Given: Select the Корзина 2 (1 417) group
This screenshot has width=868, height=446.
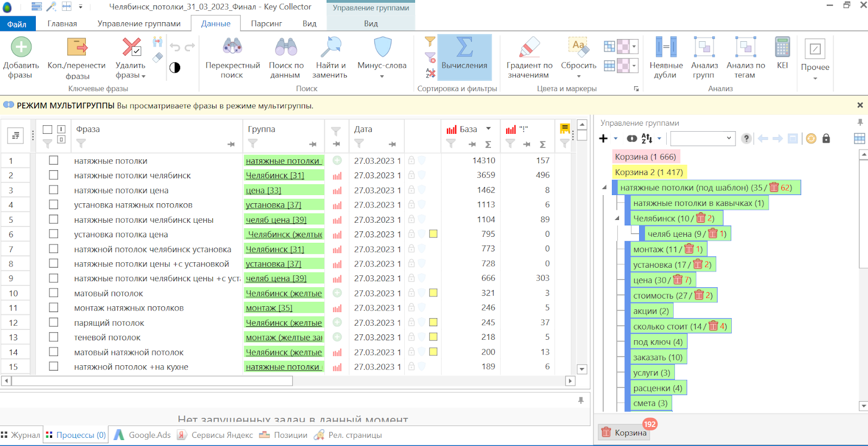Looking at the screenshot, I should (649, 172).
